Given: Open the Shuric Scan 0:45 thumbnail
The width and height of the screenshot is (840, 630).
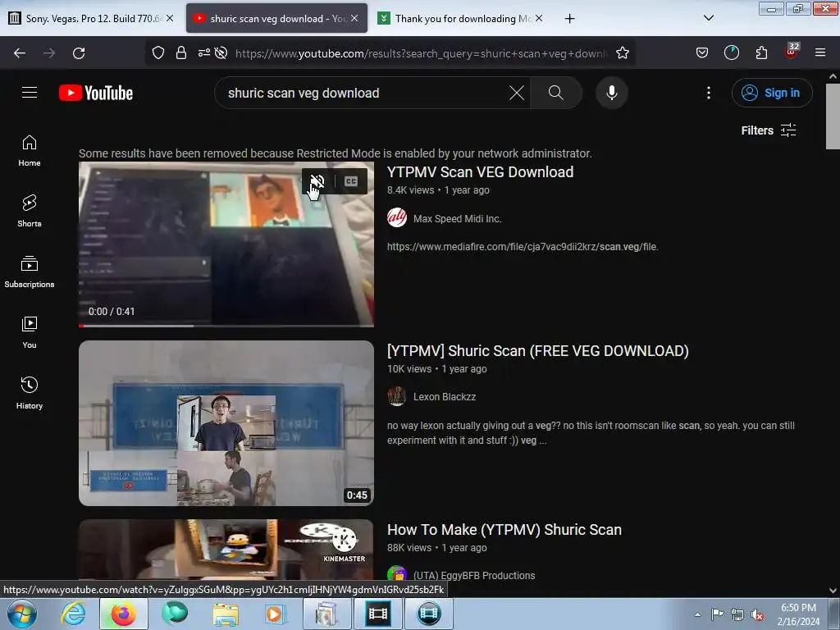Looking at the screenshot, I should [226, 423].
